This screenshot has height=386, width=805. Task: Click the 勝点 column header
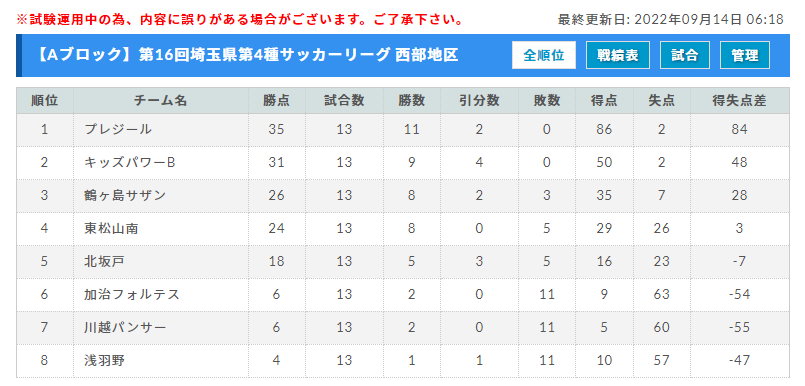(x=277, y=101)
